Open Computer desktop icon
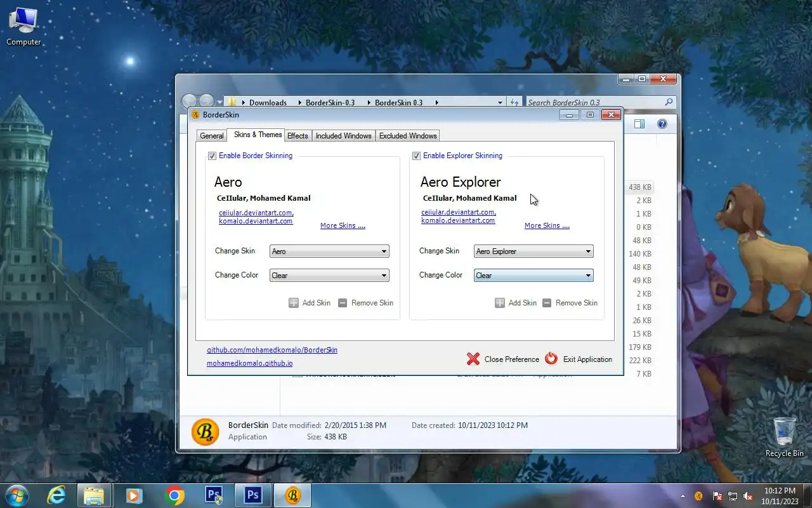This screenshot has width=812, height=508. 23,27
